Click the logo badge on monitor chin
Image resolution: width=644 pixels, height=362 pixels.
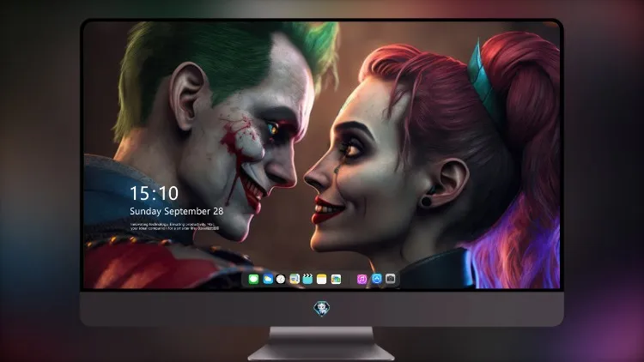pos(322,308)
